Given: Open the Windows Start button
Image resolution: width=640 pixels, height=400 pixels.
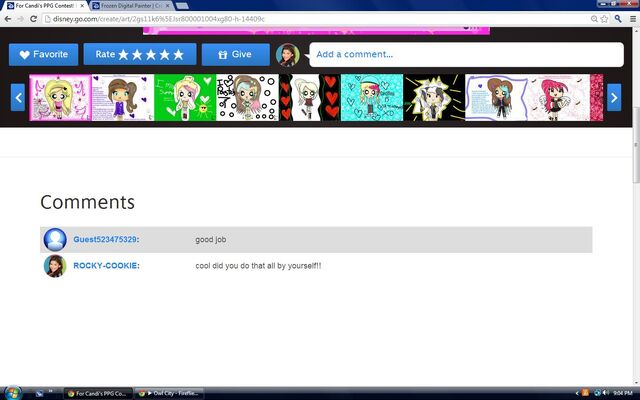Looking at the screenshot, I should (12, 393).
